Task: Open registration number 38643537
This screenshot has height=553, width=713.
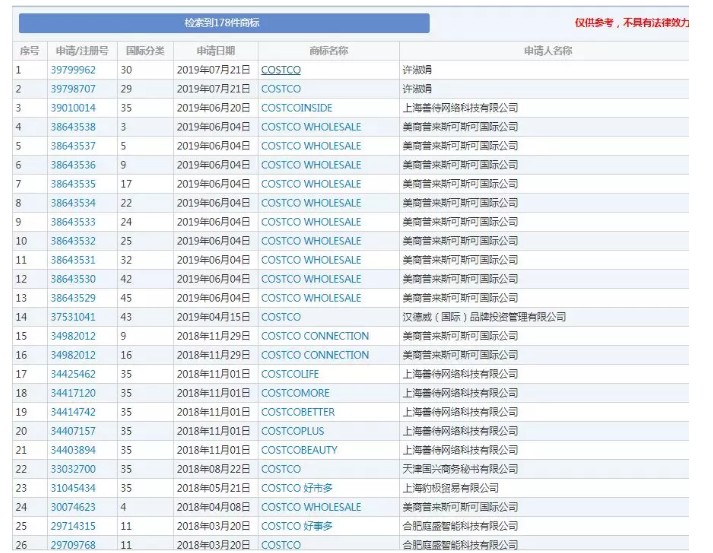Action: point(73,146)
